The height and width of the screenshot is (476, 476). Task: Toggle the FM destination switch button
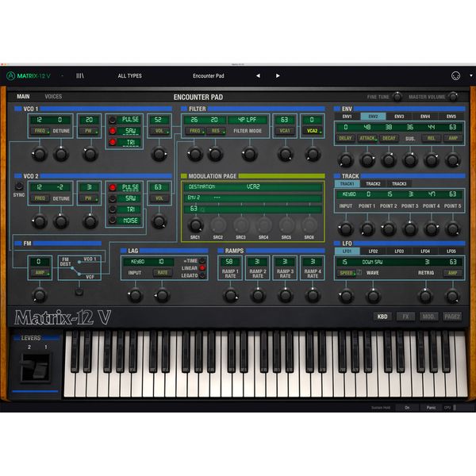pyautogui.click(x=79, y=292)
